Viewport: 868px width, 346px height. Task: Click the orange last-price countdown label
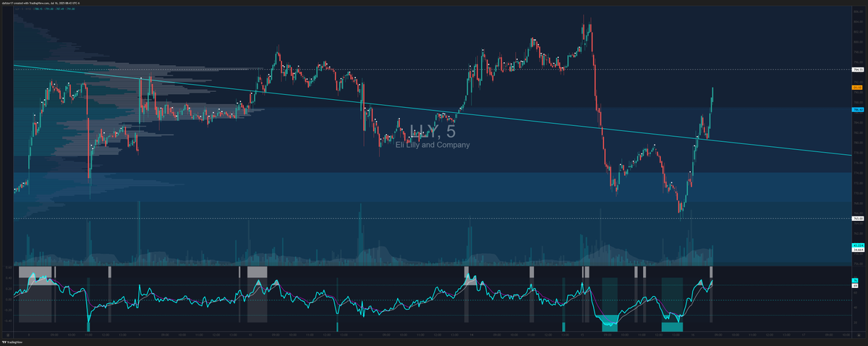pyautogui.click(x=859, y=88)
